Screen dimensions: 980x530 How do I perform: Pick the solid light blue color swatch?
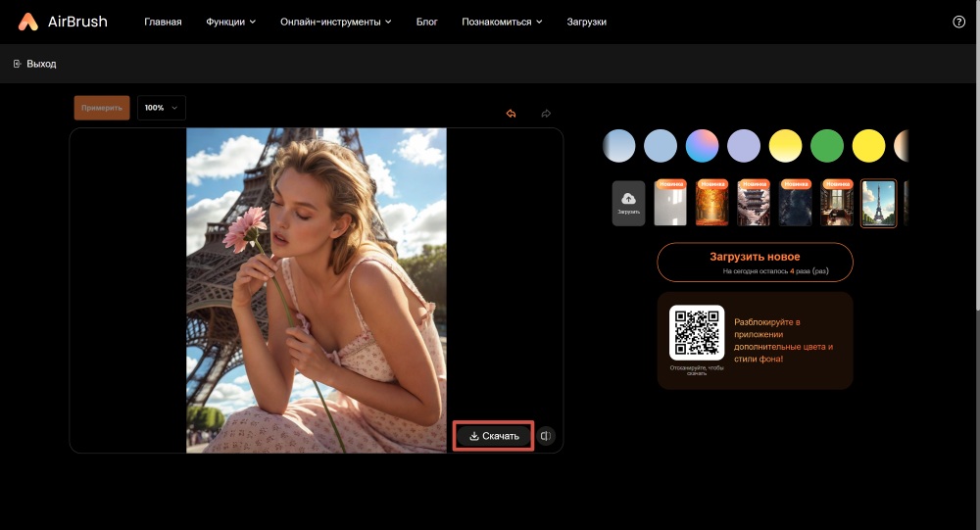[661, 146]
